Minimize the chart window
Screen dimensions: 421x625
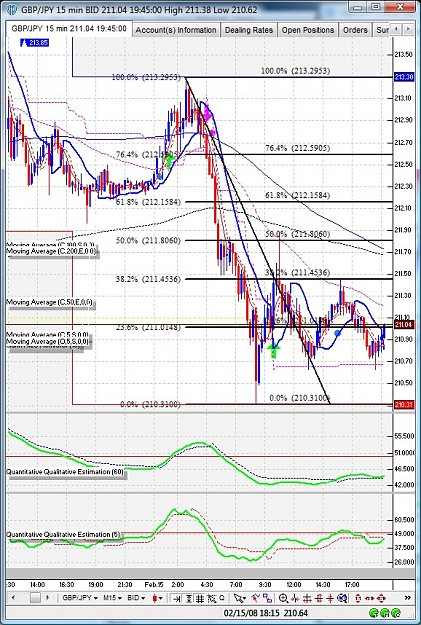pos(359,7)
